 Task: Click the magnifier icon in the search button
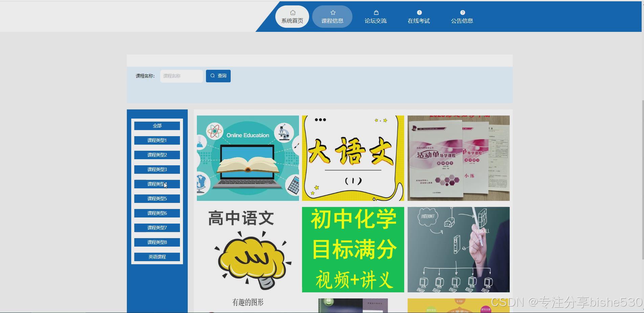click(212, 76)
